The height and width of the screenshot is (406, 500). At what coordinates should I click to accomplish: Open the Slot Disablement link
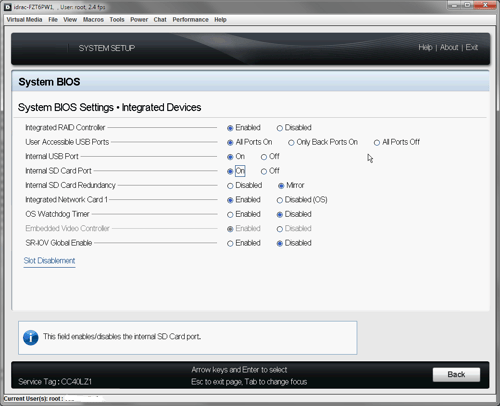49,261
